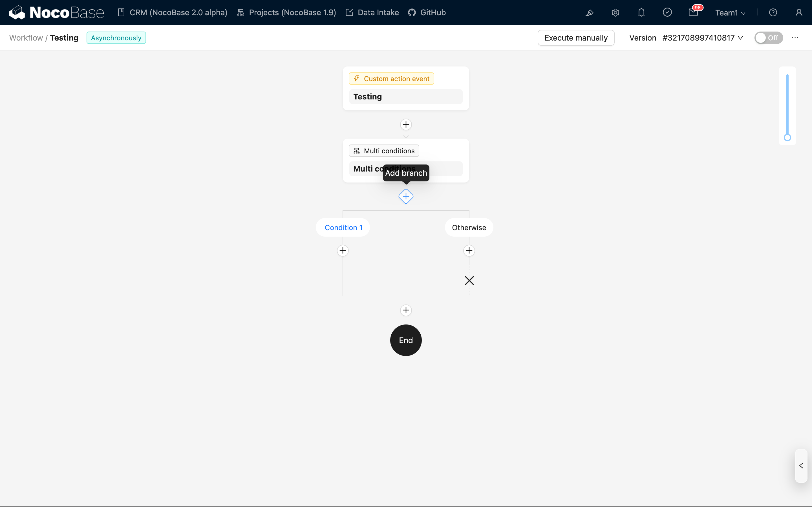Viewport: 812px width, 507px height.
Task: Open the notifications bell icon
Action: [641, 13]
